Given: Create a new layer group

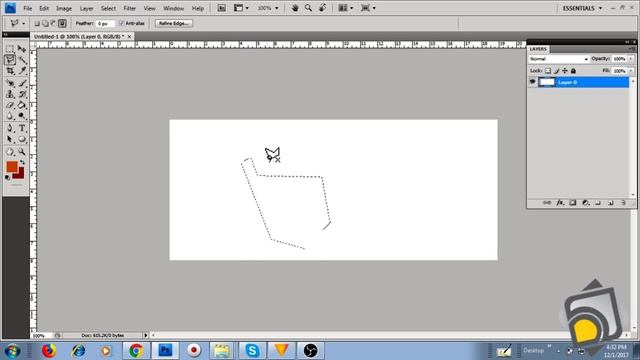Looking at the screenshot, I should [598, 203].
